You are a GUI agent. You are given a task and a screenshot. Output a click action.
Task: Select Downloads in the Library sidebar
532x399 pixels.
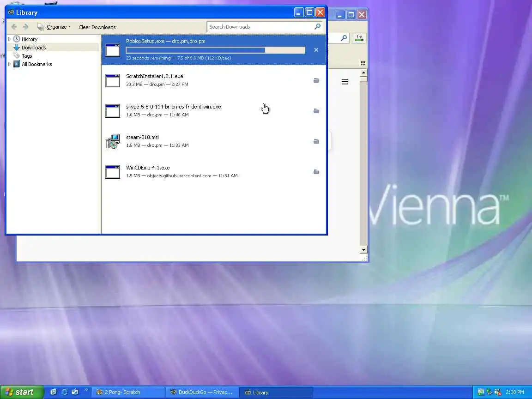[34, 48]
